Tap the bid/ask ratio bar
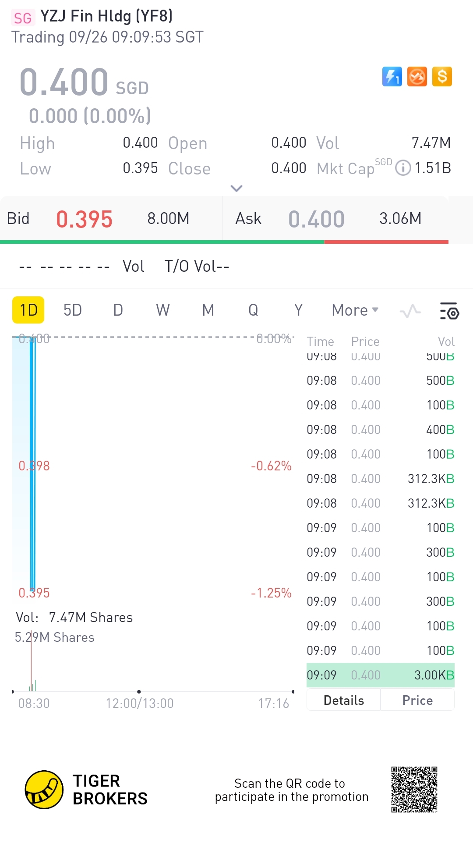This screenshot has width=473, height=868. [x=224, y=242]
